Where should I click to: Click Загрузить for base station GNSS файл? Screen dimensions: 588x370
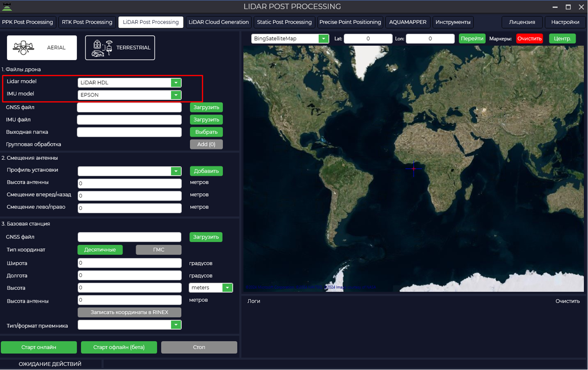tap(206, 237)
